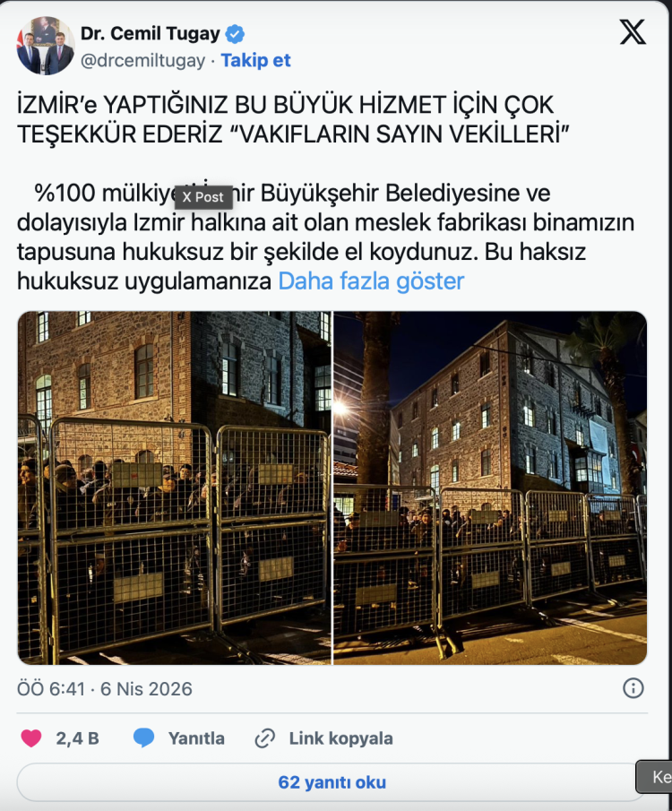Click the 2,4 B likes count

[x=78, y=738]
